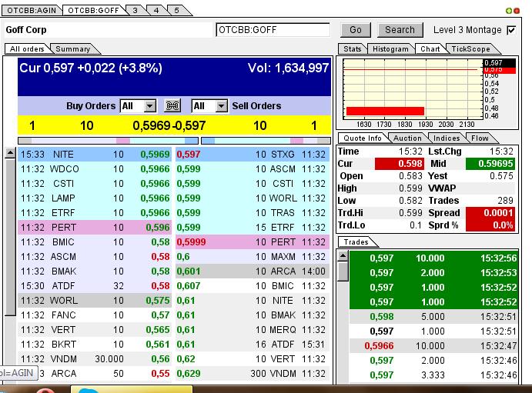Click the Cur value 0.598 cell
Screen dimensions: 532x393
[x=400, y=164]
